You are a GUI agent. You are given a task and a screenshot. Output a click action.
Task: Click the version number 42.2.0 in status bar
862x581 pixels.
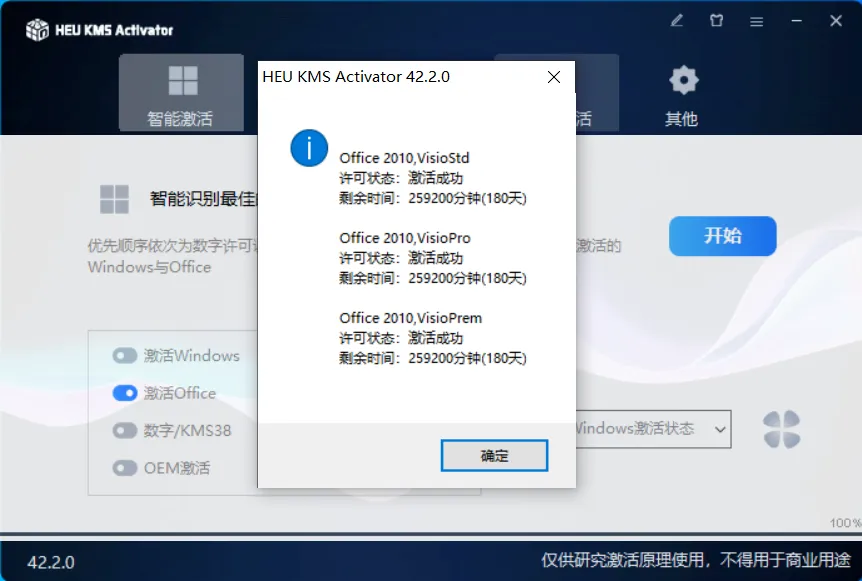[51, 562]
